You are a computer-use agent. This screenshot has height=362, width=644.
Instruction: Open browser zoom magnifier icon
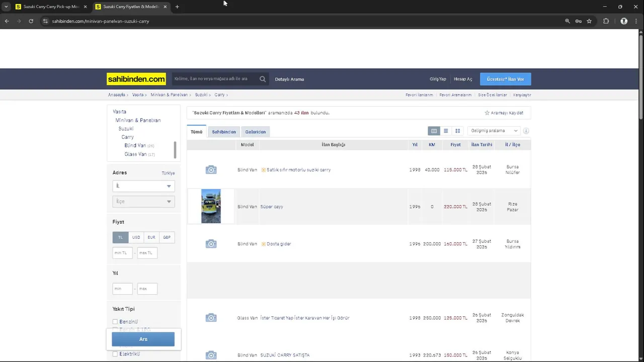[568, 21]
